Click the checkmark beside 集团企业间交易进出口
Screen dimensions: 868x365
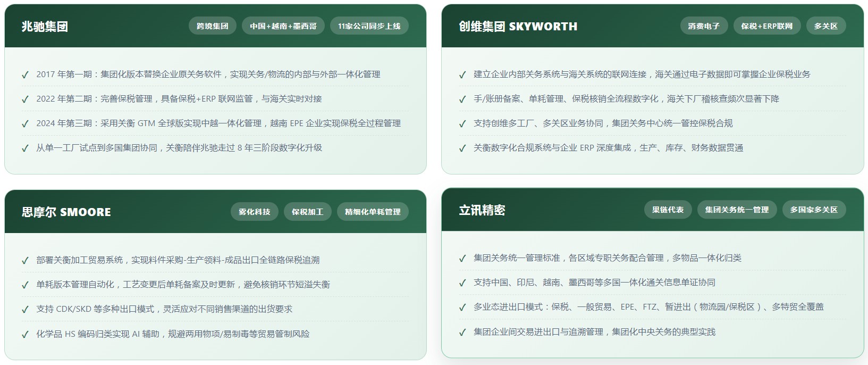[x=462, y=333]
